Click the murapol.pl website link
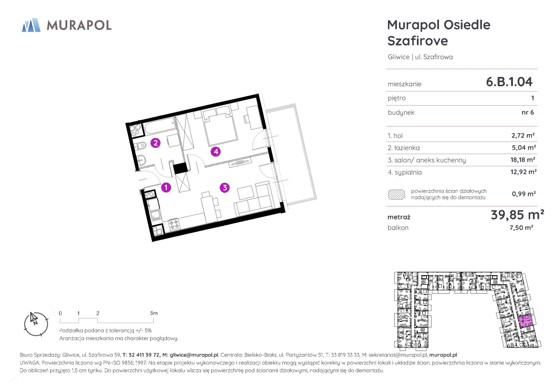The image size is (555, 392). 443,355
